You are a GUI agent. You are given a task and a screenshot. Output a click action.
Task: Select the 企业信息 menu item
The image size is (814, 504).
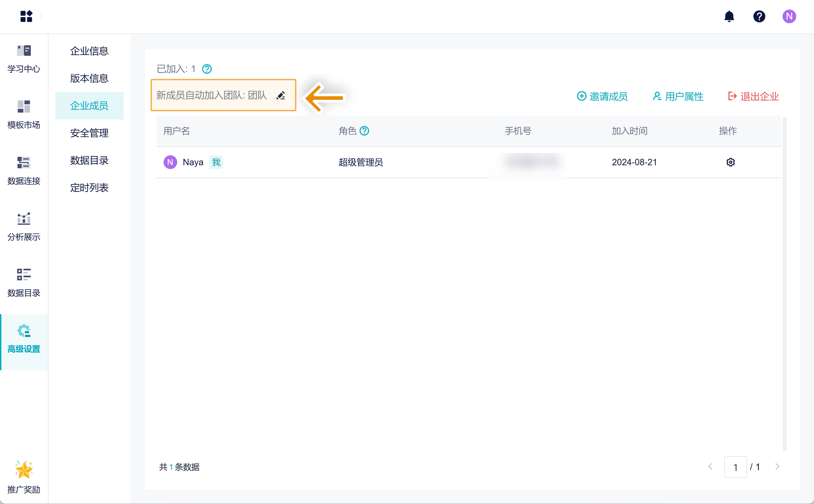[89, 51]
